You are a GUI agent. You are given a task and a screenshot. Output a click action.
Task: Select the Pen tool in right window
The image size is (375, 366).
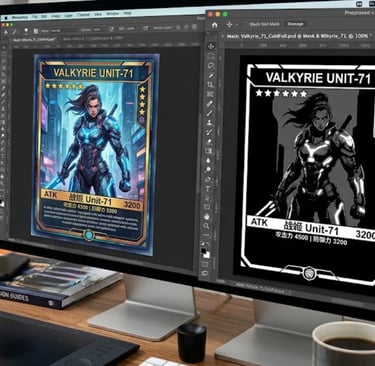click(208, 179)
